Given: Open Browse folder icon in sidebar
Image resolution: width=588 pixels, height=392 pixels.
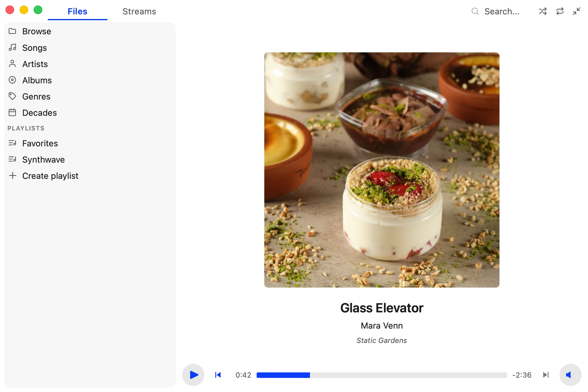Looking at the screenshot, I should coord(12,31).
